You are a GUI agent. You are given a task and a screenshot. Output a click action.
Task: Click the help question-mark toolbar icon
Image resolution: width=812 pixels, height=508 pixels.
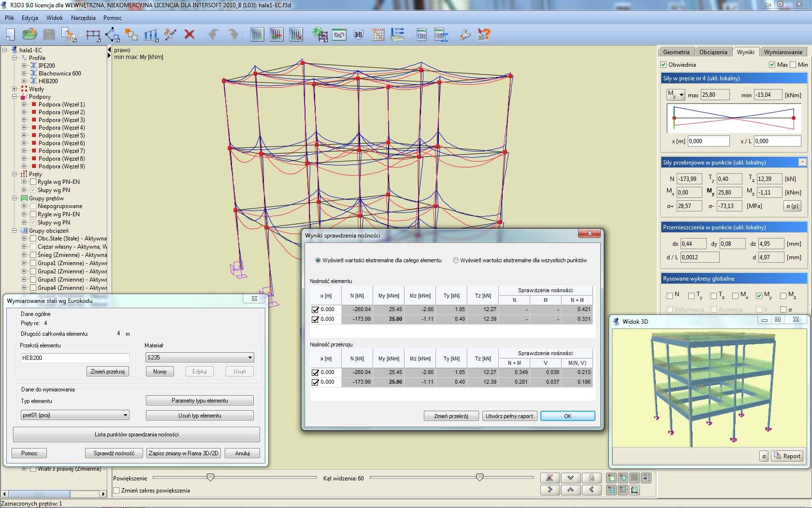[484, 34]
